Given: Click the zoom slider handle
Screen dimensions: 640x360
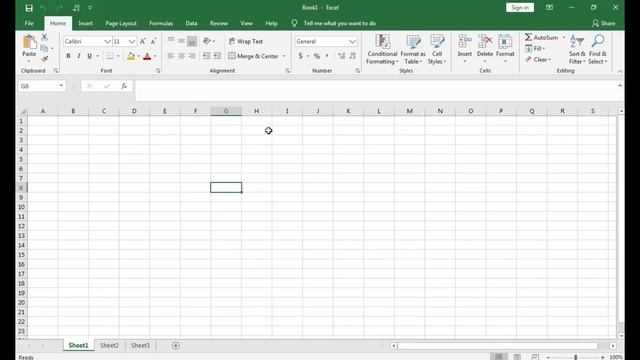Looking at the screenshot, I should [576, 357].
